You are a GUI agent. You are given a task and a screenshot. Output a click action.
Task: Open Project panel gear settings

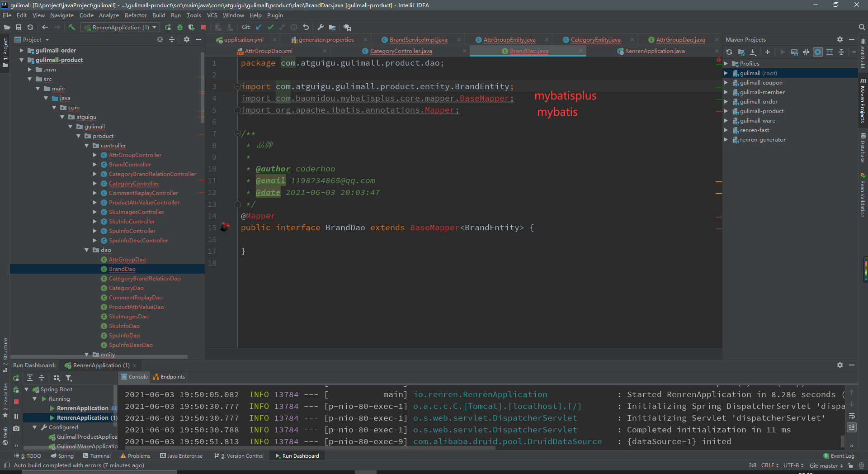[x=187, y=40]
